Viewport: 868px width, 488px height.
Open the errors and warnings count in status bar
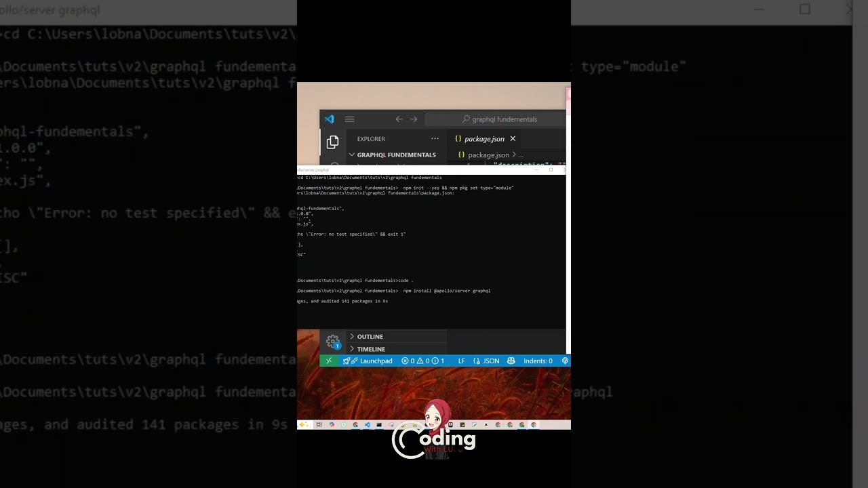click(x=422, y=361)
